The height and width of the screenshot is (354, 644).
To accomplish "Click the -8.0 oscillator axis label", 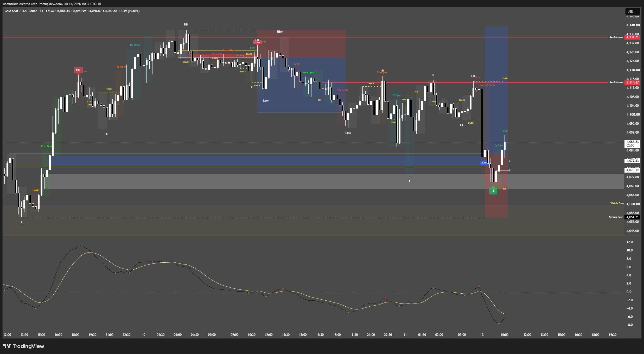I will pos(629,325).
